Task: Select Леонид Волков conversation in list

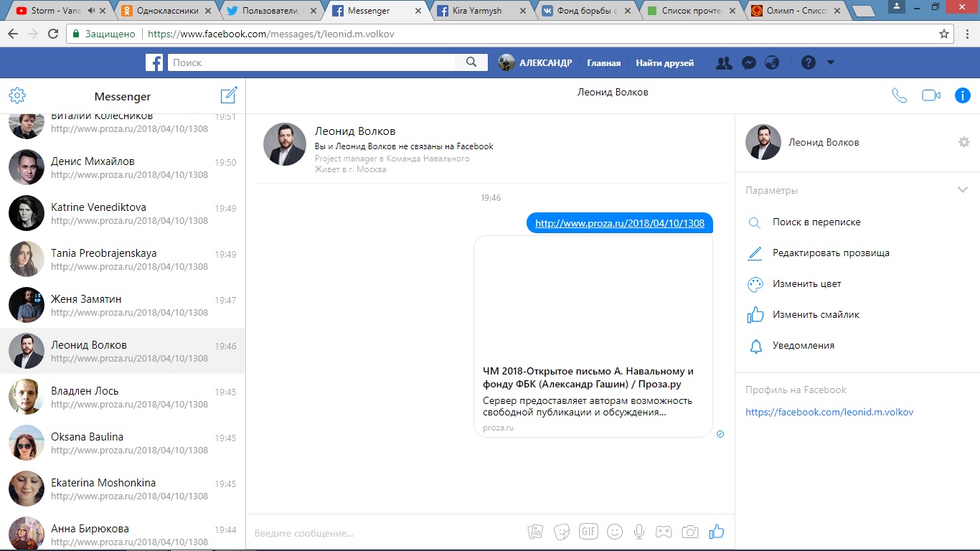Action: pos(123,351)
